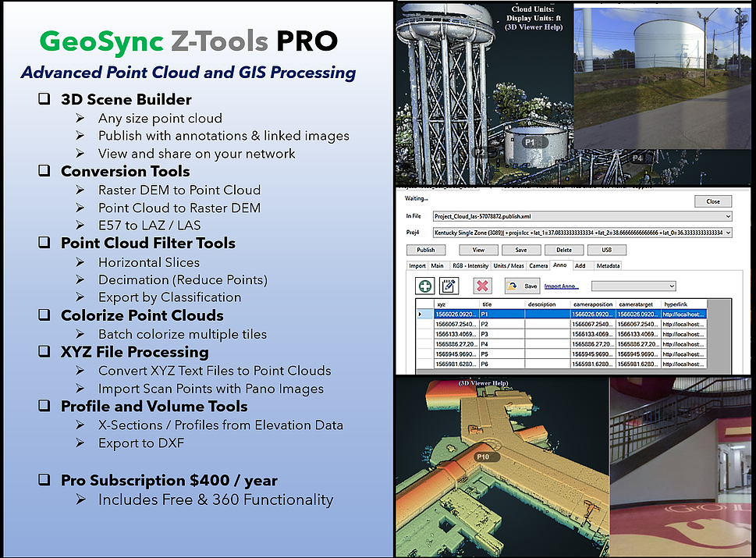Viewport: 756px width, 558px height.
Task: Open the RGB - Intensity tab
Action: (470, 266)
